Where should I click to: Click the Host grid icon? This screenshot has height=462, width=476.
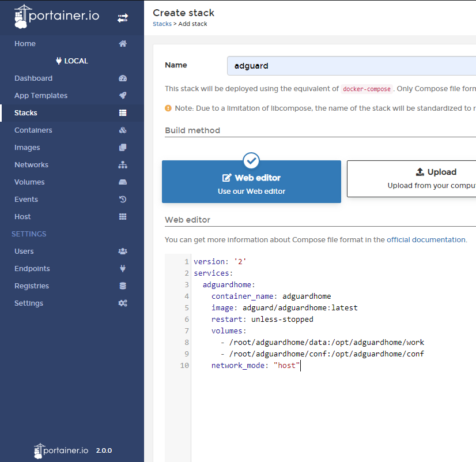123,216
